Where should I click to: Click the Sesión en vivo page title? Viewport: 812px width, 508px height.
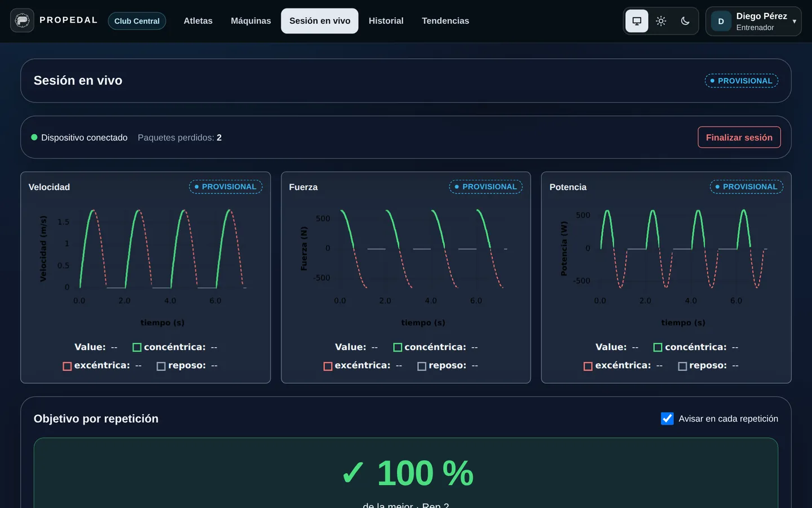tap(78, 81)
